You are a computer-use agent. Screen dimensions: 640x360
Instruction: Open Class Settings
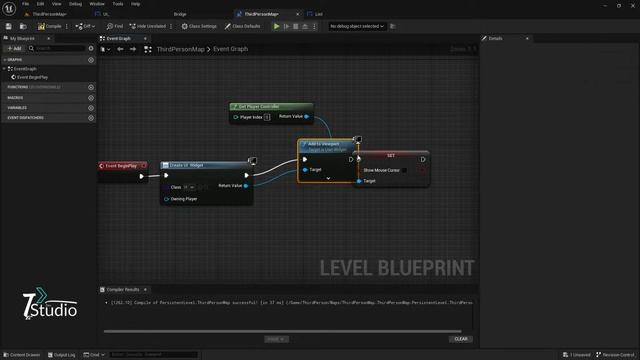(199, 26)
